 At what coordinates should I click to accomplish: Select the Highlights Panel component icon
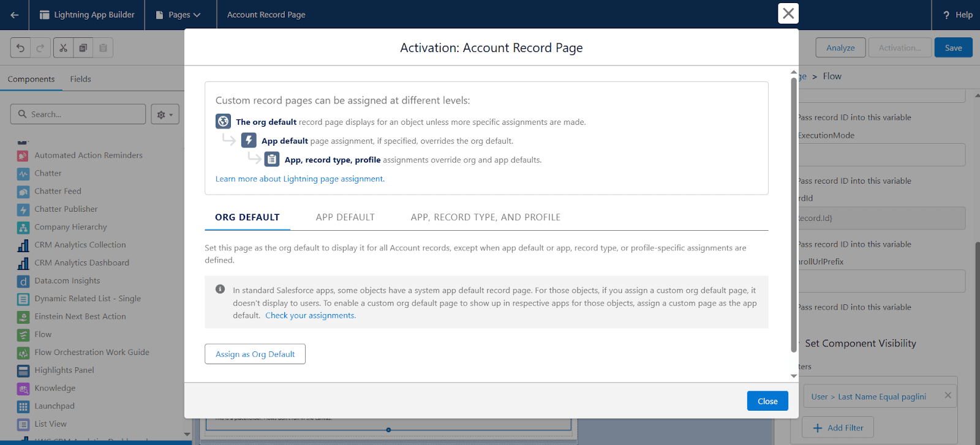click(x=23, y=370)
